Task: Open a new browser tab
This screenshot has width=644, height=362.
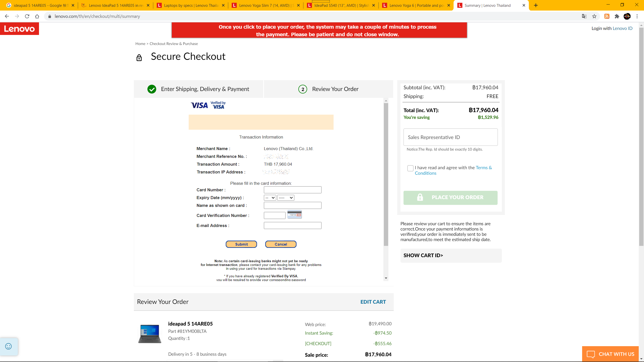Action: point(536,5)
